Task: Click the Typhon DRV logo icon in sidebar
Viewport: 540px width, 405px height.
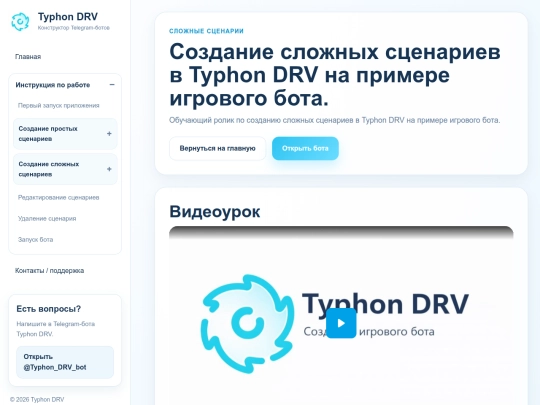Action: [x=20, y=21]
